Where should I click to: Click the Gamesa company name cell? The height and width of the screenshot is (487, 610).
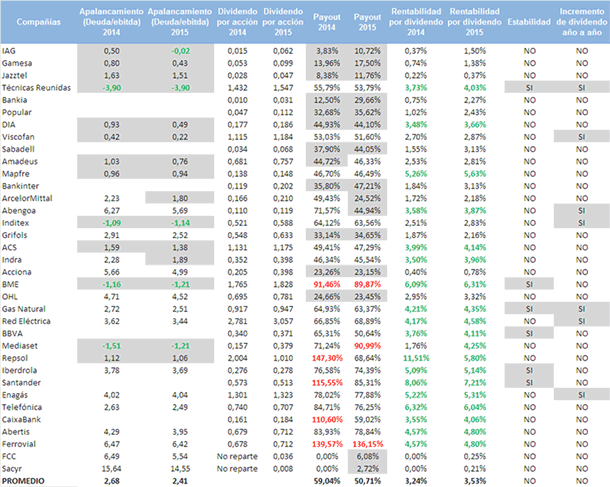click(x=17, y=63)
